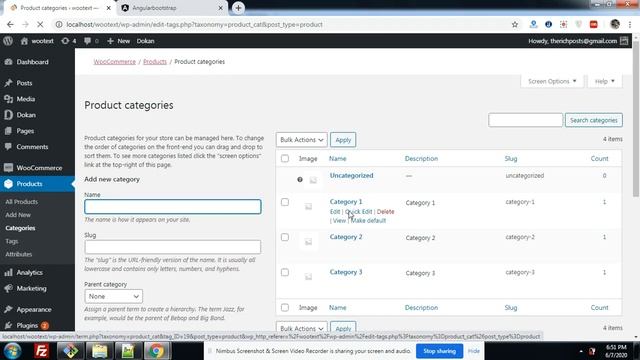
Task: Open Appearance in sidebar
Action: 33,309
